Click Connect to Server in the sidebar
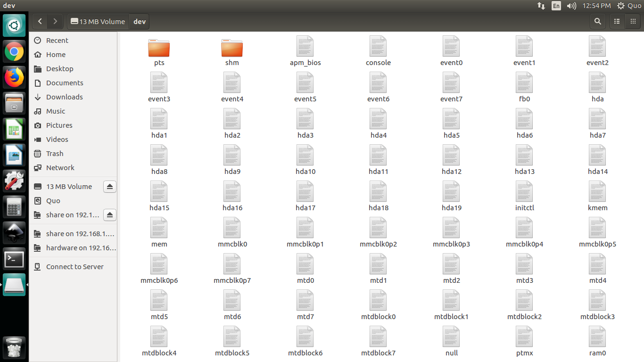This screenshot has width=644, height=362. 74,267
